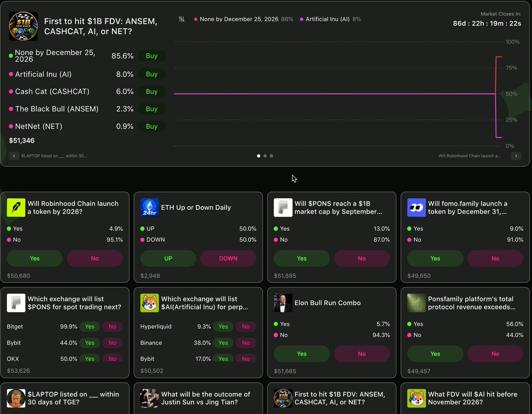Buy the Cash Cat (CASHCAT) outcome
Image resolution: width=532 pixels, height=414 pixels.
(152, 91)
